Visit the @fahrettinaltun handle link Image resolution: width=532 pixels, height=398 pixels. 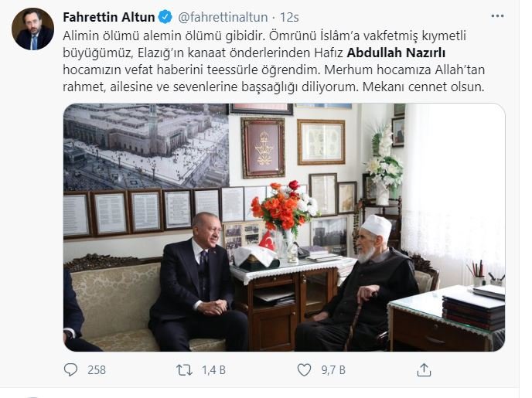pyautogui.click(x=223, y=17)
